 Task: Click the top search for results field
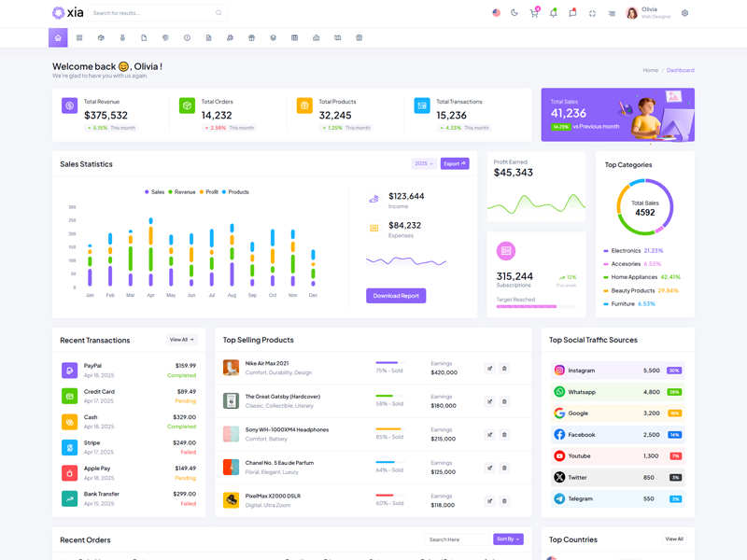tap(154, 13)
